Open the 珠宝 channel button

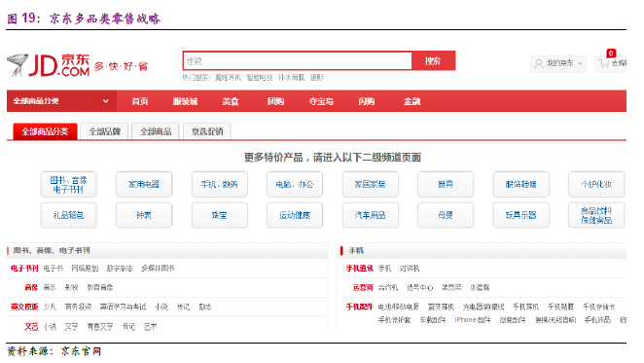(x=219, y=215)
